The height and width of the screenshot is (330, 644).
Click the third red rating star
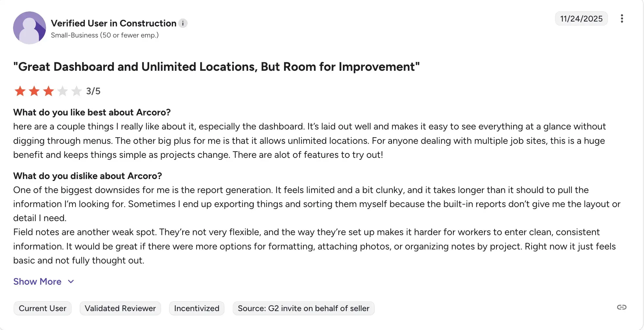pyautogui.click(x=48, y=91)
